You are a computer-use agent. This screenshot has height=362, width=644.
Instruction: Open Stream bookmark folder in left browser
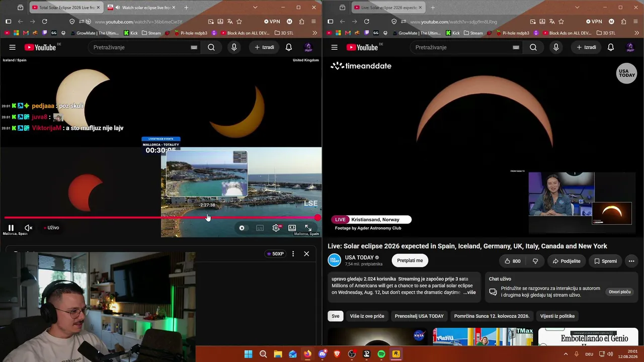[x=151, y=33]
